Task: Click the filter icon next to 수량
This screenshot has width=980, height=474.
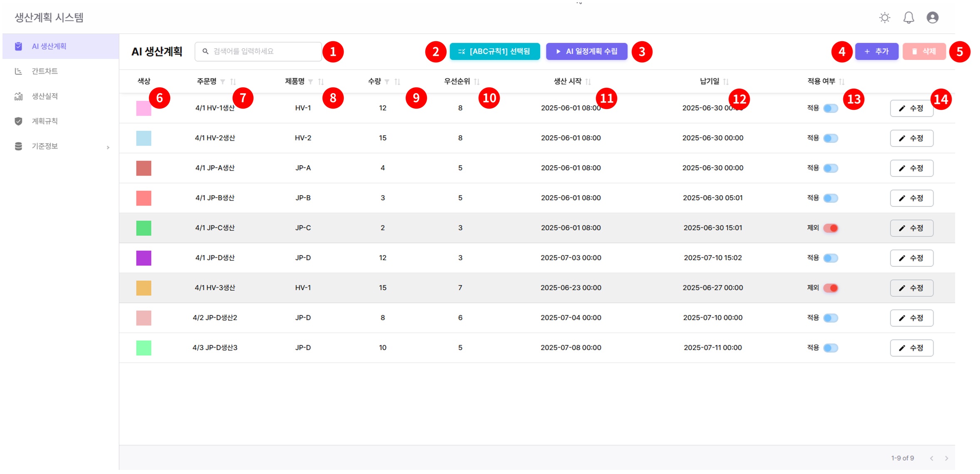Action: coord(387,82)
